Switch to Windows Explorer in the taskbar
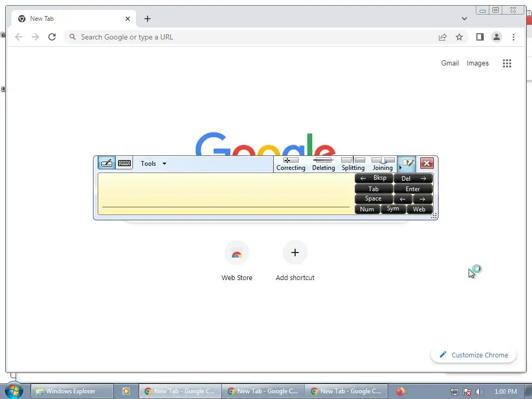The width and height of the screenshot is (532, 399). click(x=72, y=391)
